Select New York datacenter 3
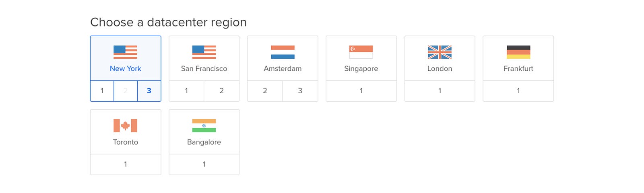Viewport: 644px width, 193px height. 149,91
